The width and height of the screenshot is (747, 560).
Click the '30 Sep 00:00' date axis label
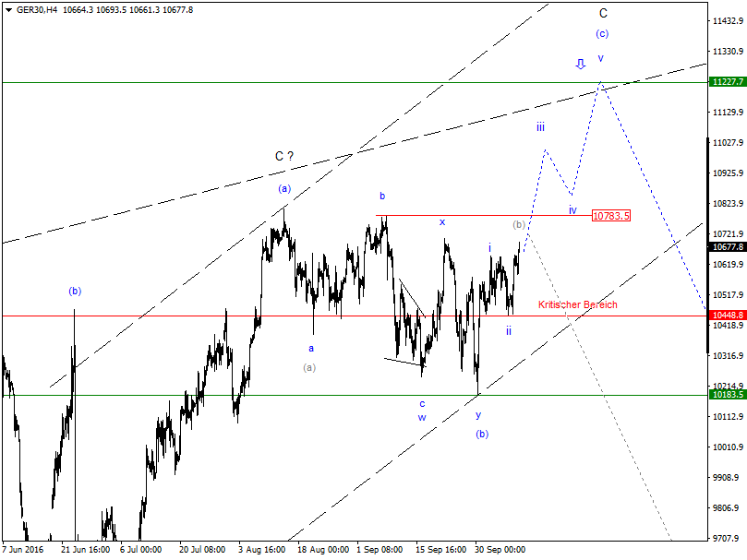(500, 549)
